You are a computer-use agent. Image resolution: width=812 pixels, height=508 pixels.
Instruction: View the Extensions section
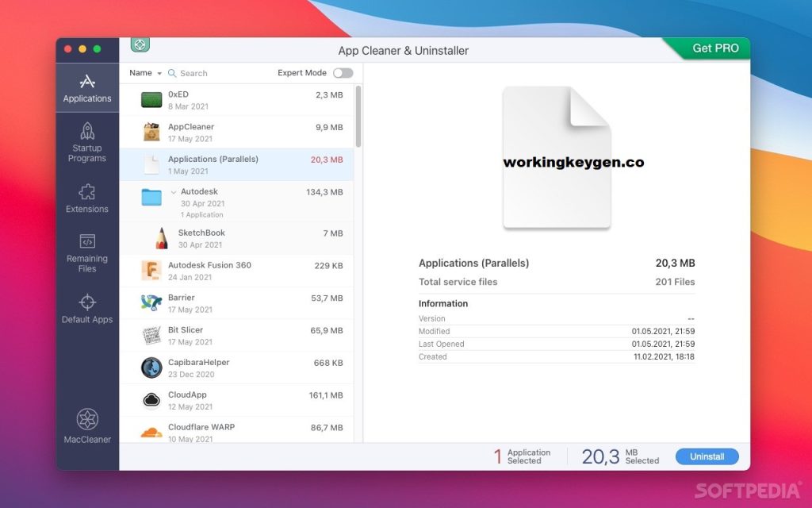pos(87,198)
